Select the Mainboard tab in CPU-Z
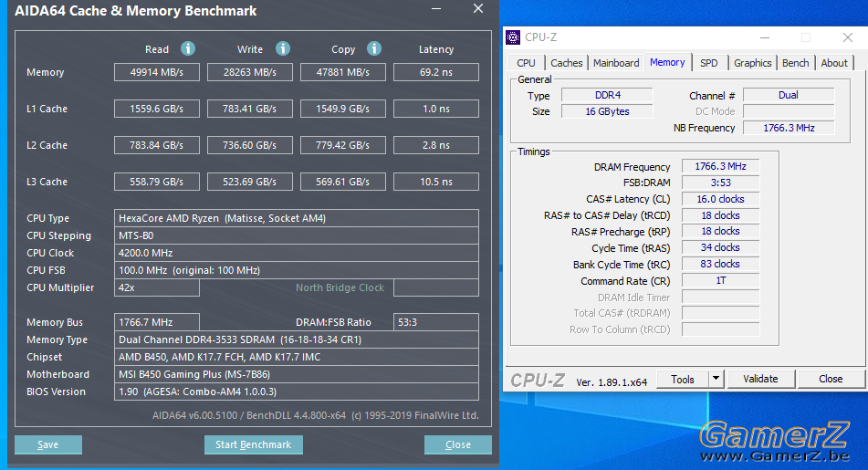868x470 pixels. [616, 63]
